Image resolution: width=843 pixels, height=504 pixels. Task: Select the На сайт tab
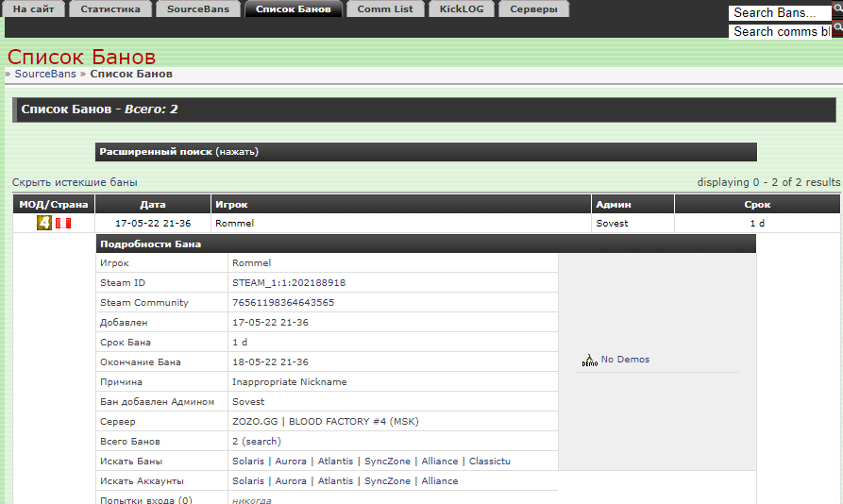pos(34,9)
